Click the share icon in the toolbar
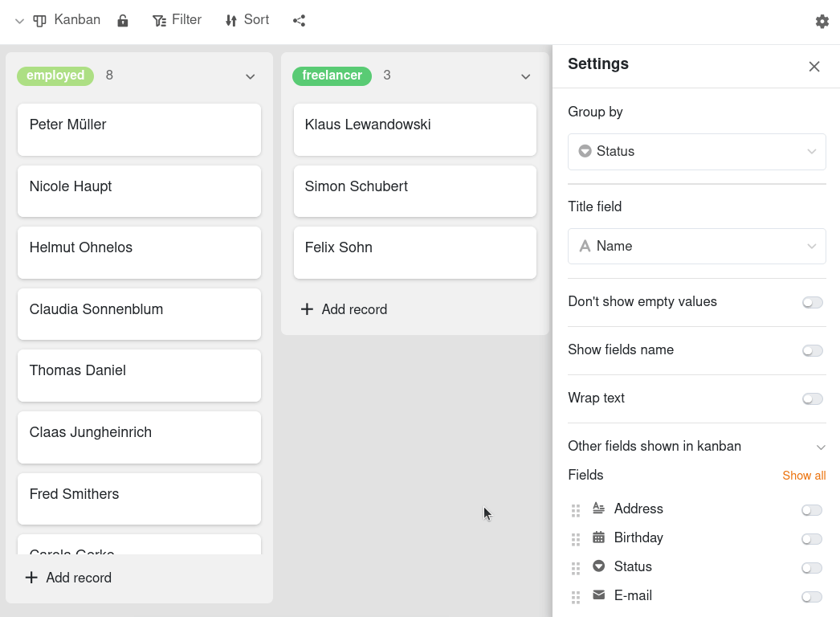 299,20
